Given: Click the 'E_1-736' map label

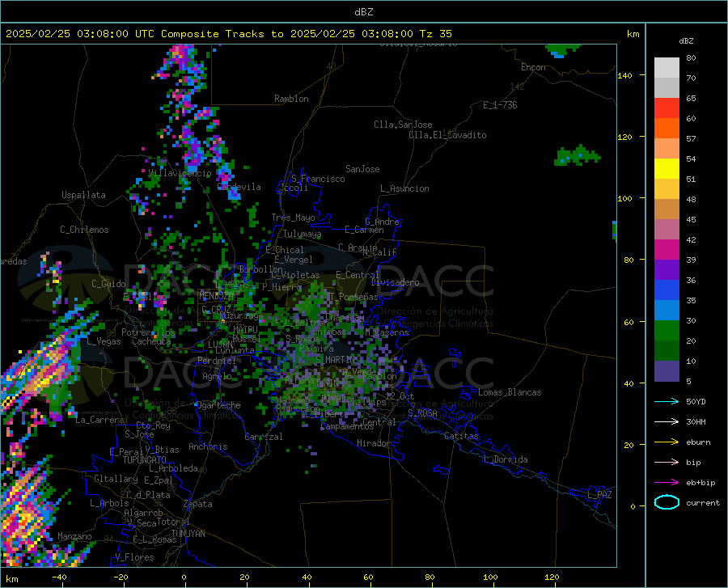Looking at the screenshot, I should pos(500,105).
